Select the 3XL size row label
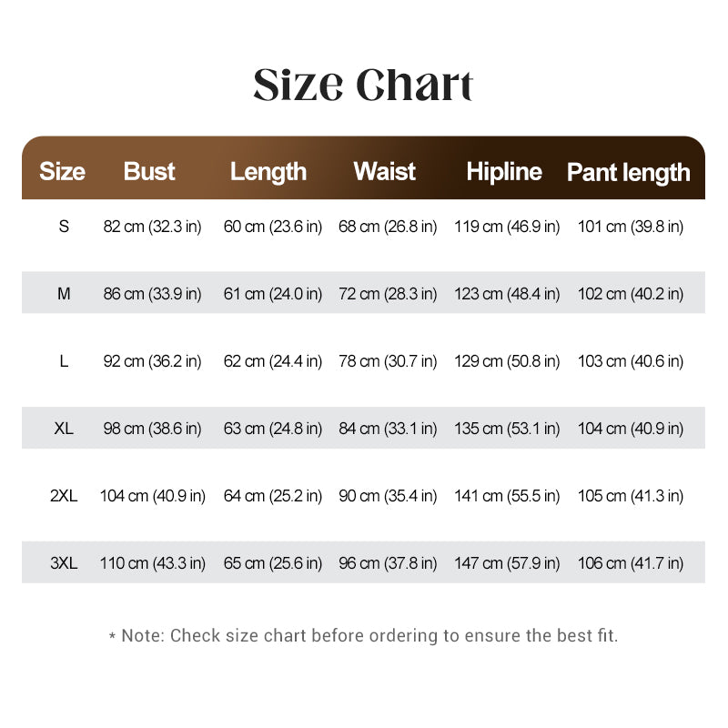Screen dimensions: 728x728 64,563
